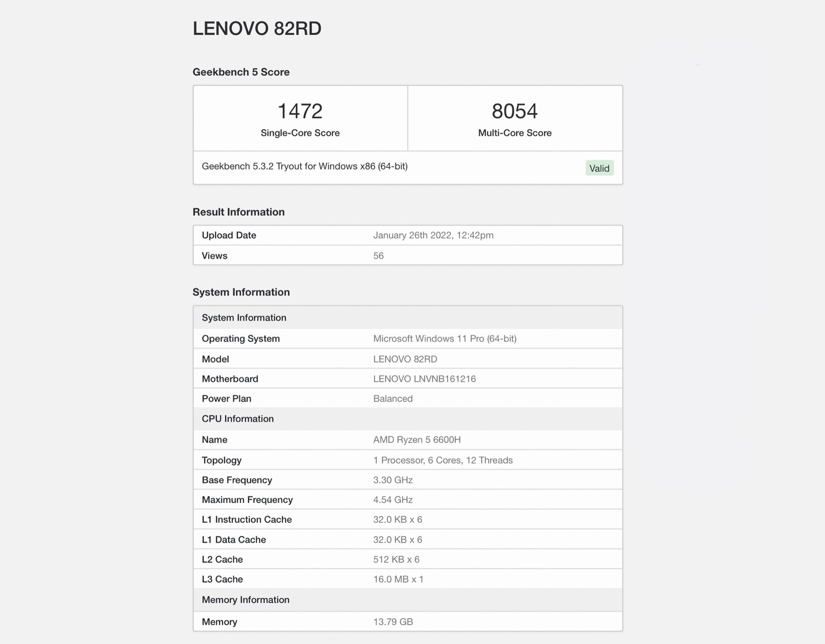825x644 pixels.
Task: Click the Operating System row label
Action: click(241, 339)
